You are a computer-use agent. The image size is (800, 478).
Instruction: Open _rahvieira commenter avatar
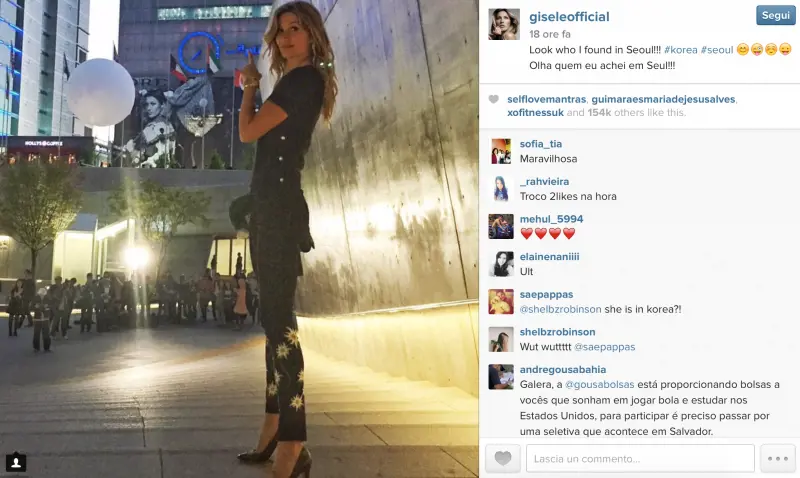click(x=501, y=189)
